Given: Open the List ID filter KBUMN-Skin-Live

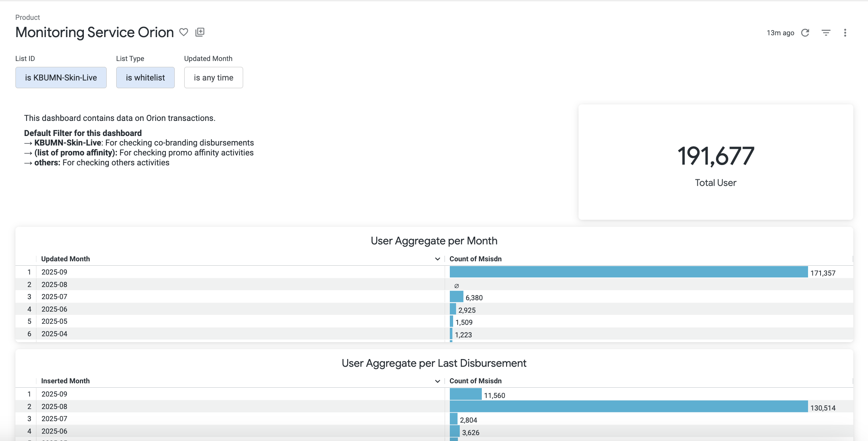Looking at the screenshot, I should click(61, 78).
